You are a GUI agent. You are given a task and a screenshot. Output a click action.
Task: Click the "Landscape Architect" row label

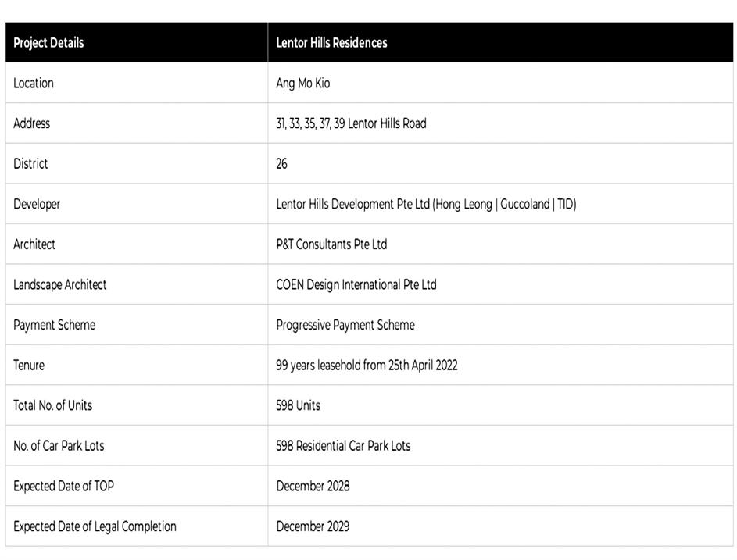60,285
